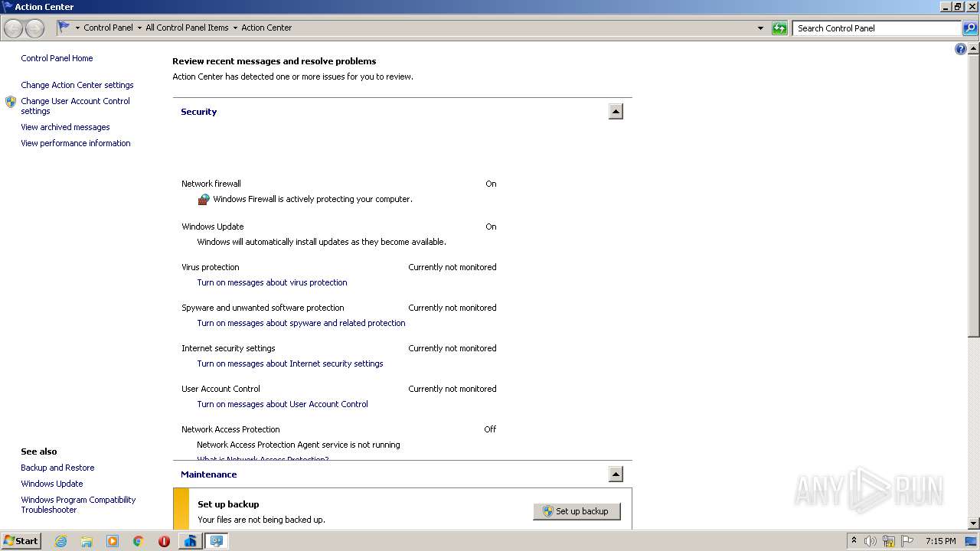Screen dimensions: 980x551
Task: Click the Windows Firewall icon
Action: click(204, 199)
